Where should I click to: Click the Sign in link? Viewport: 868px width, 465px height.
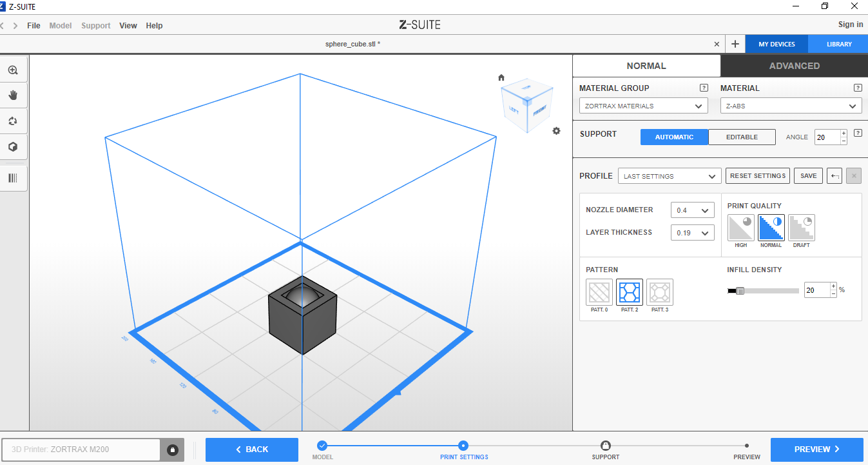coord(851,25)
